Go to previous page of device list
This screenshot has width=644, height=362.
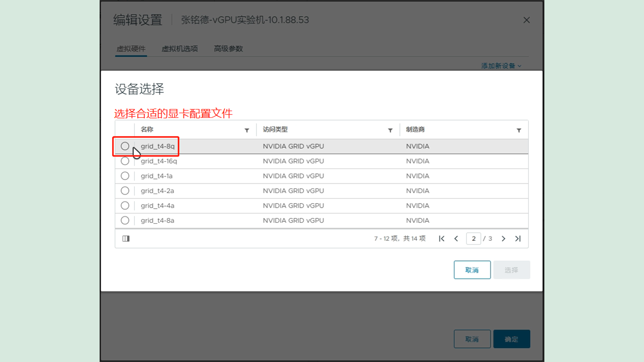point(456,239)
